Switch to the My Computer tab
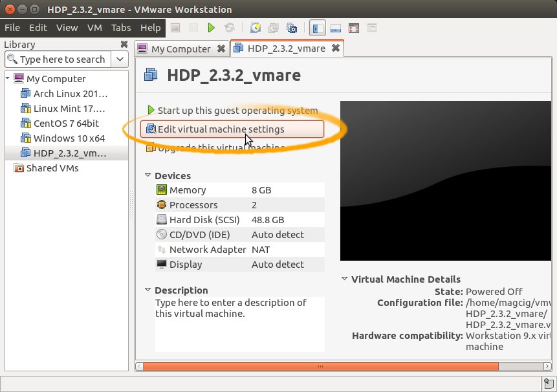This screenshot has height=392, width=557. pos(182,49)
